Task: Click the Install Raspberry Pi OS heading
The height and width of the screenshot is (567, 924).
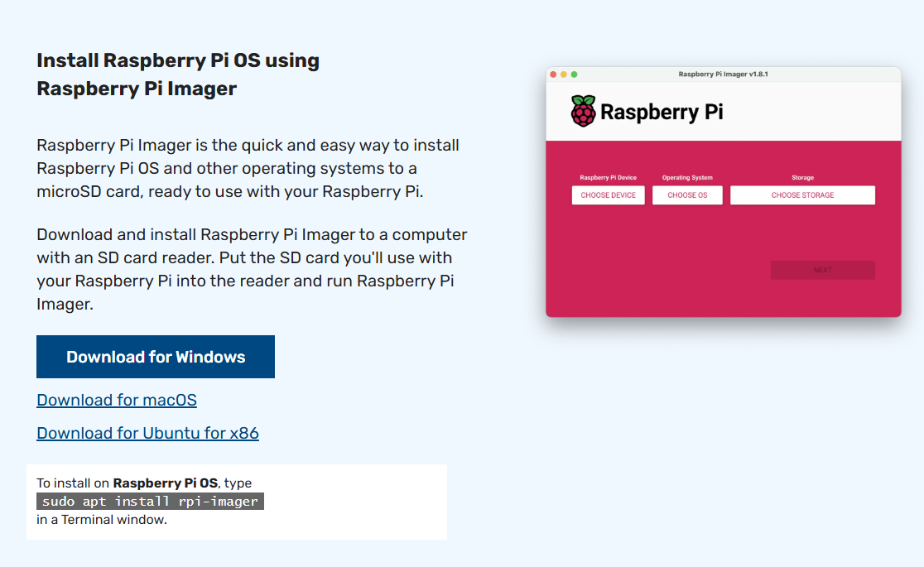Action: click(x=178, y=74)
